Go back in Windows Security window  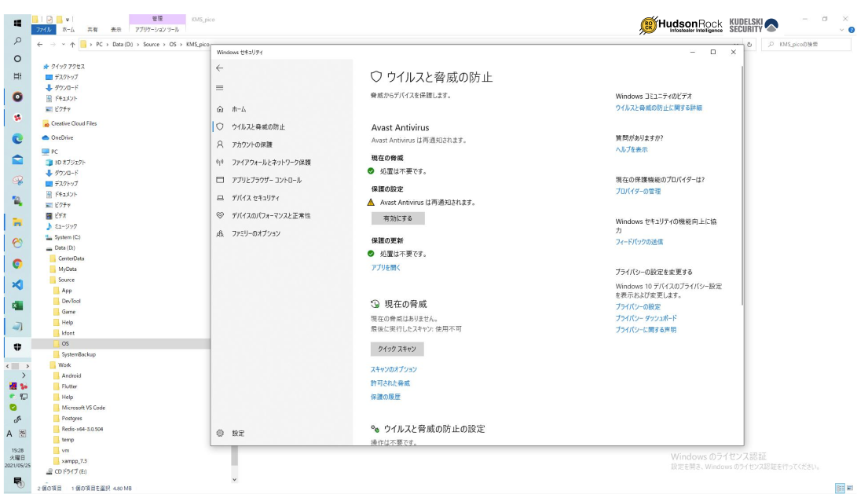[x=220, y=68]
